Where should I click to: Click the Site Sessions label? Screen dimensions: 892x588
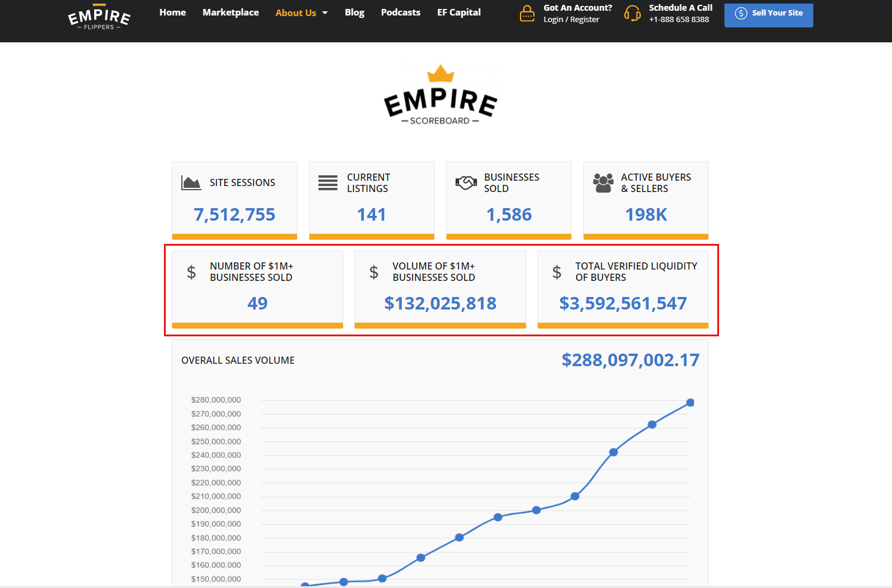point(242,182)
